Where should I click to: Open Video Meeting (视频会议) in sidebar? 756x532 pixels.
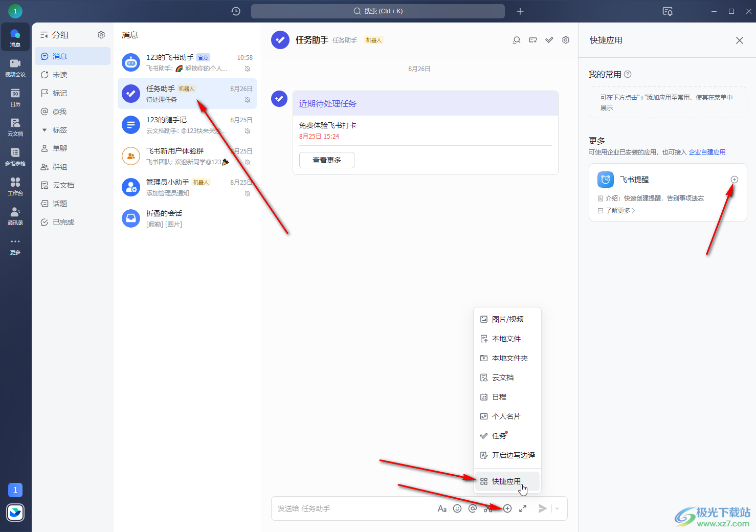[x=15, y=67]
